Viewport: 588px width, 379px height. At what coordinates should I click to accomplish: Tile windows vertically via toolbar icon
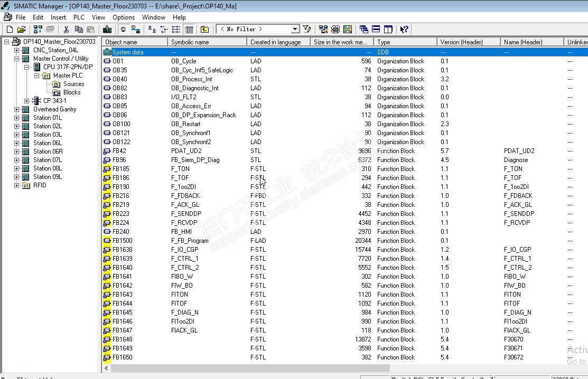tap(388, 29)
